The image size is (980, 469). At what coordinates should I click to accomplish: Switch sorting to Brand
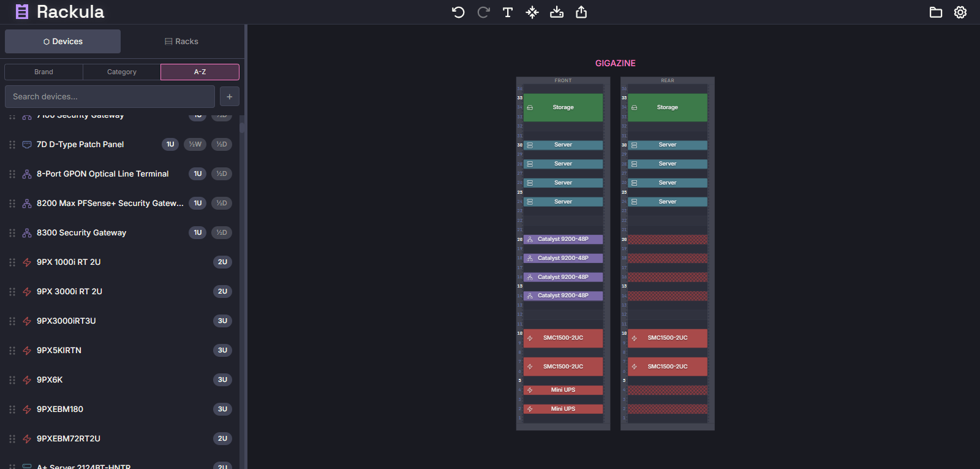tap(43, 72)
